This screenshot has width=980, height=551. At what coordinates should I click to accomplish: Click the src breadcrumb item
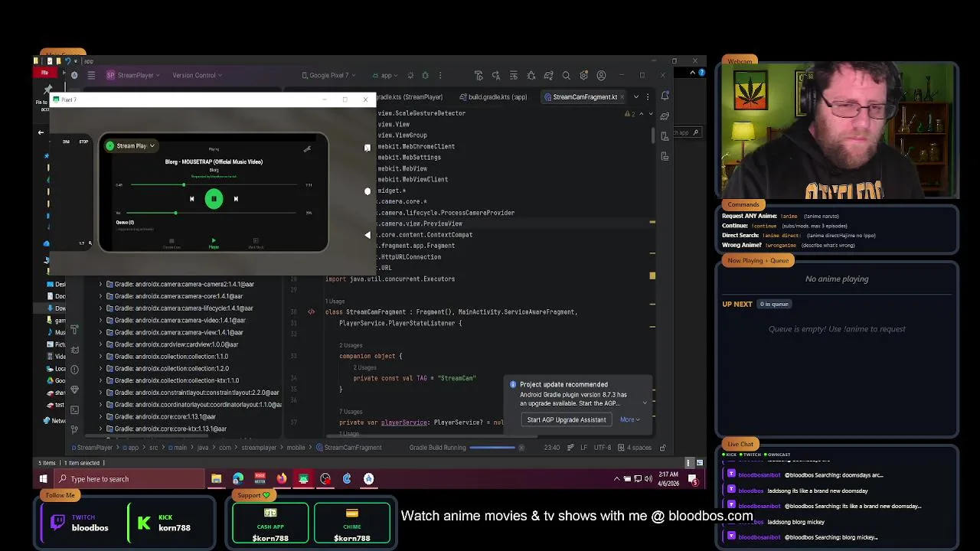click(155, 448)
